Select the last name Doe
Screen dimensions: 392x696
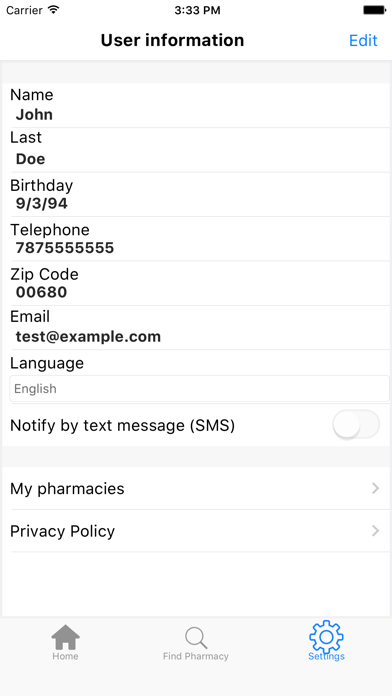(30, 159)
